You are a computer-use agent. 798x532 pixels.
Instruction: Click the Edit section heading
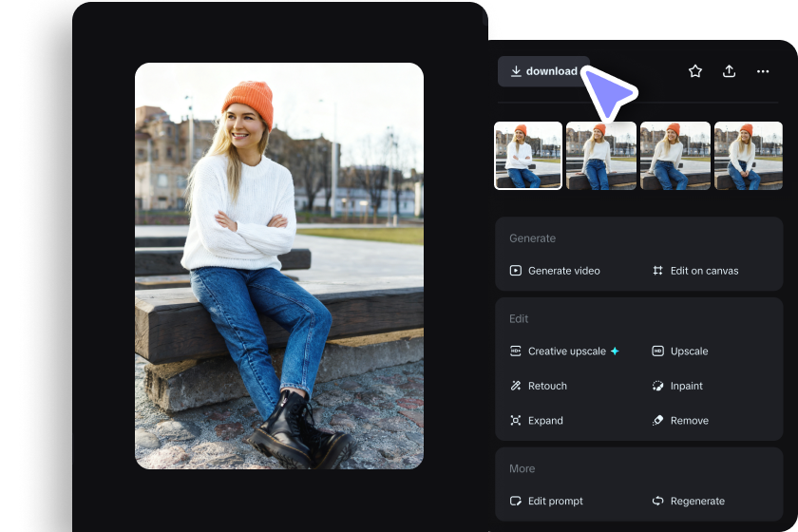(x=519, y=318)
